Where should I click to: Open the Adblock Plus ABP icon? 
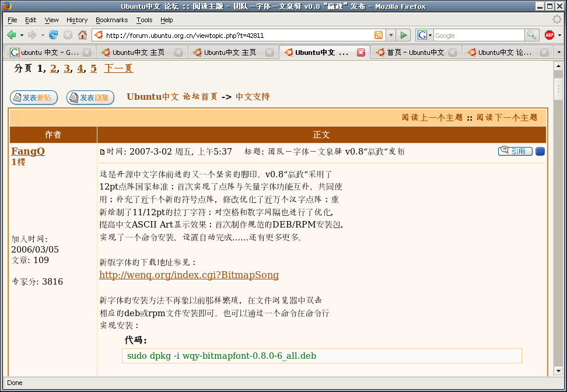pyautogui.click(x=549, y=35)
